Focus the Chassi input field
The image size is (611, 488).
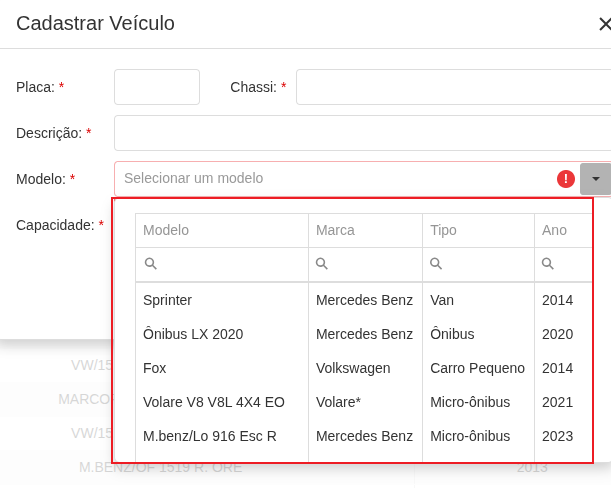pyautogui.click(x=452, y=87)
